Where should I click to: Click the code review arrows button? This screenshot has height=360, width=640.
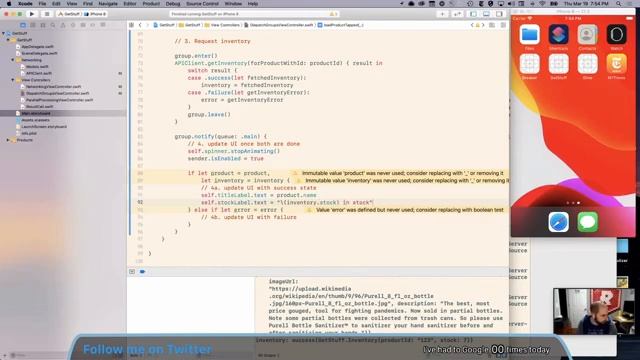pyautogui.click(x=457, y=14)
